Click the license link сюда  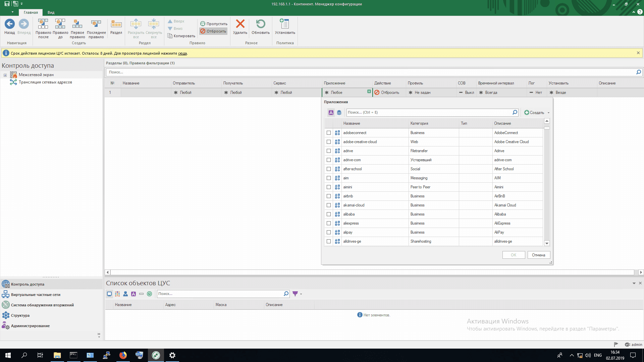click(182, 53)
